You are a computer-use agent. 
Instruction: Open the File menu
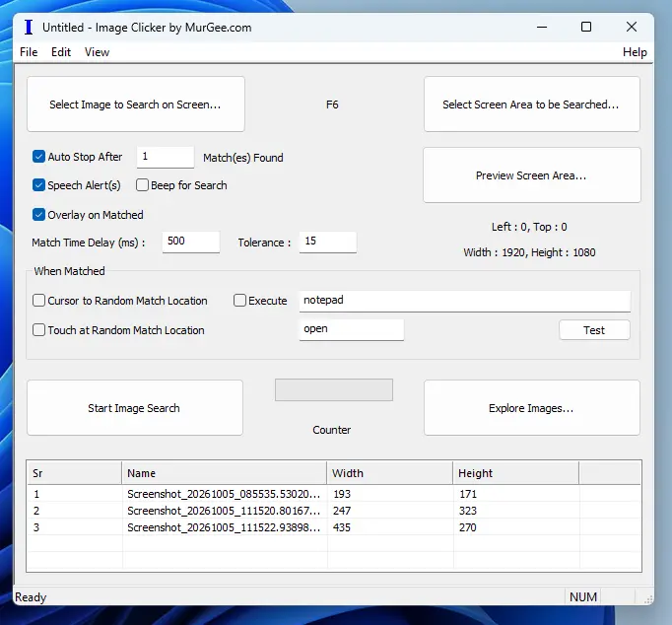click(29, 52)
